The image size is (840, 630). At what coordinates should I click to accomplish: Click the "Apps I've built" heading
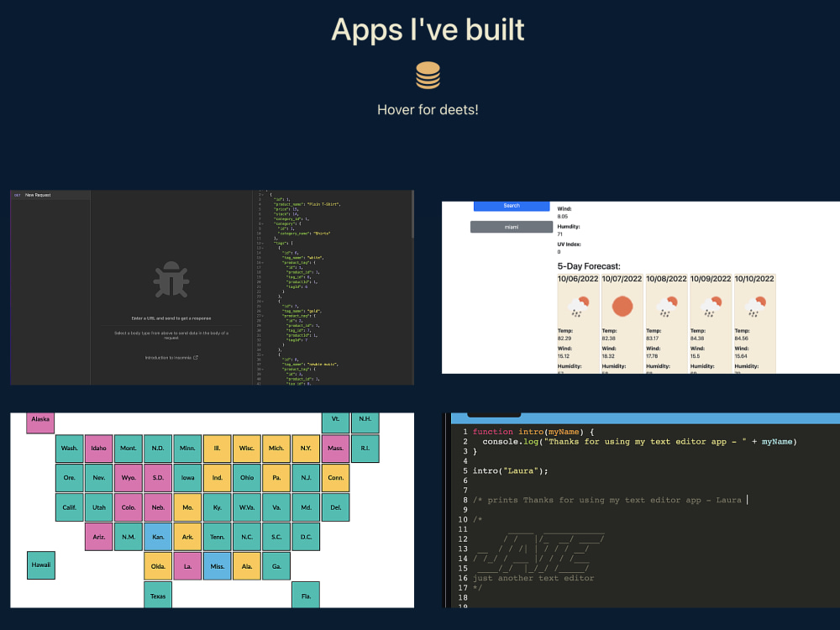click(428, 29)
